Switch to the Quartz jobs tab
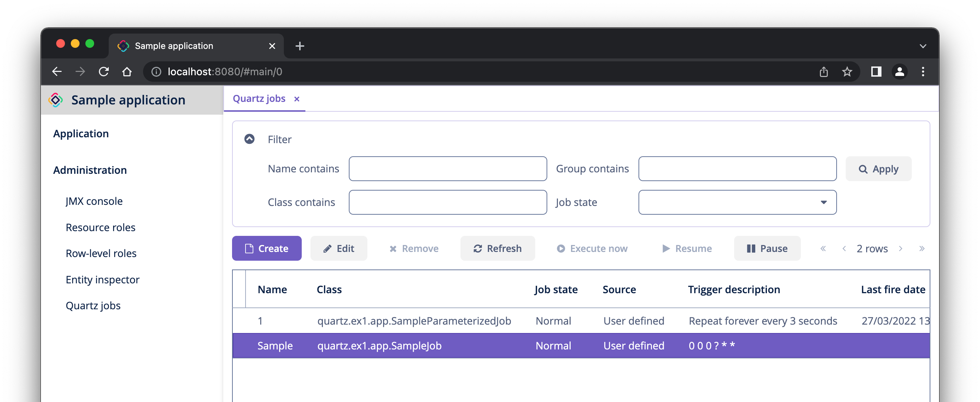980x402 pixels. click(x=259, y=99)
